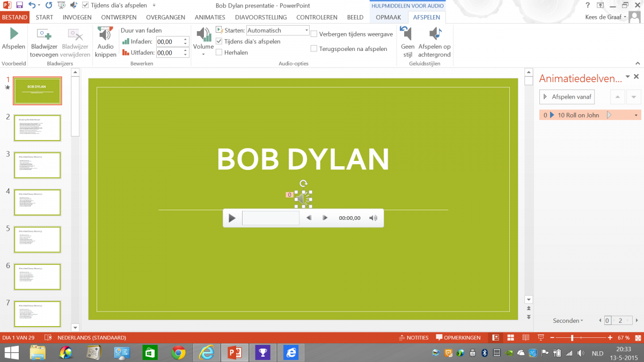Customize quick access toolbar dropdown

[x=154, y=5]
